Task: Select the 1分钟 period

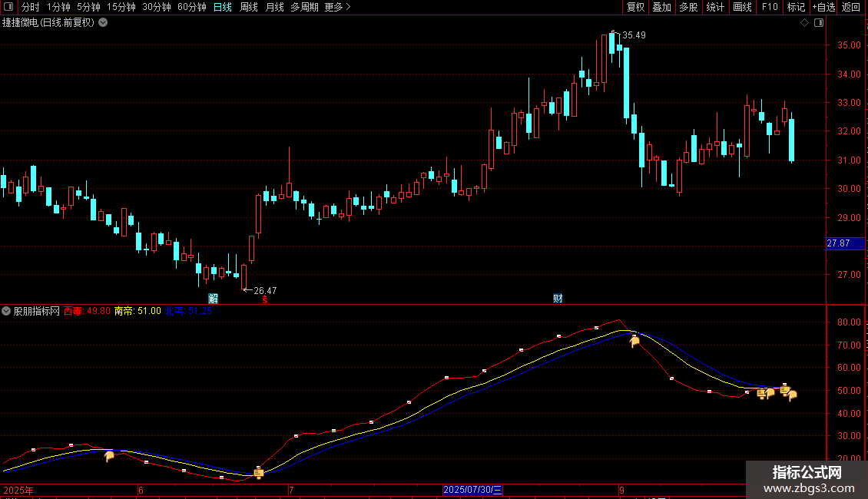Action: 58,7
